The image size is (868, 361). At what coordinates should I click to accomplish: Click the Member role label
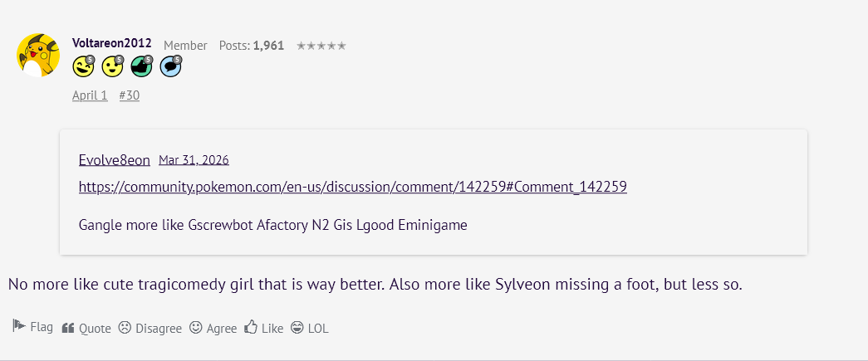coord(185,46)
